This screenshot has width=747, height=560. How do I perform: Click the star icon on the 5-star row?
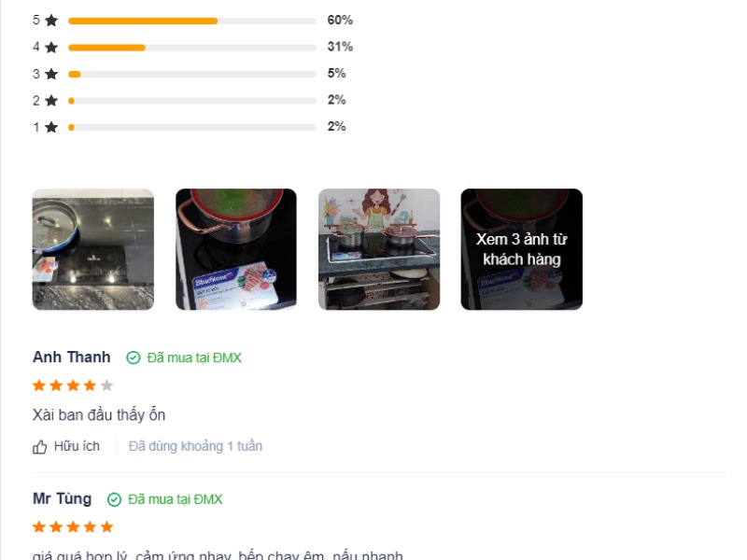[x=51, y=21]
